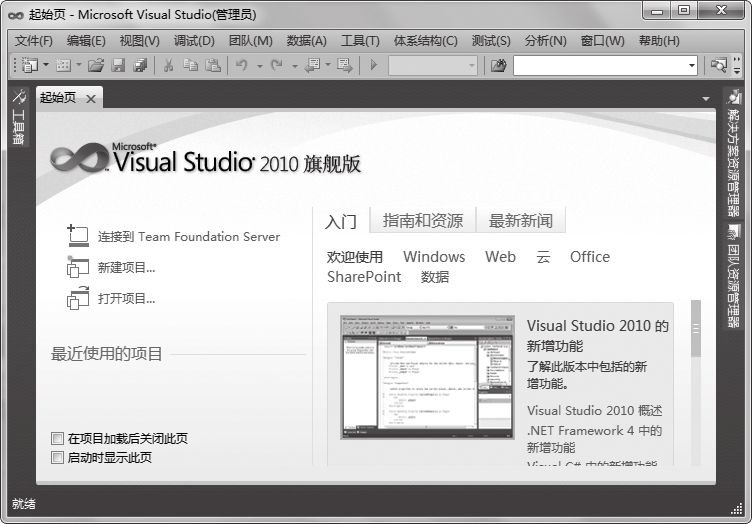This screenshot has width=752, height=524.
Task: Click the Save All toolbar icon
Action: [140, 65]
